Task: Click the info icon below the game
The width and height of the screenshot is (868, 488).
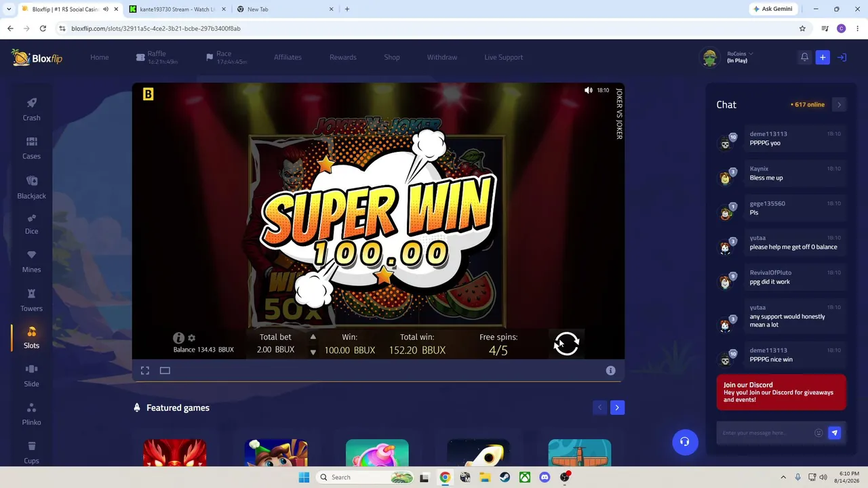Action: click(x=610, y=371)
